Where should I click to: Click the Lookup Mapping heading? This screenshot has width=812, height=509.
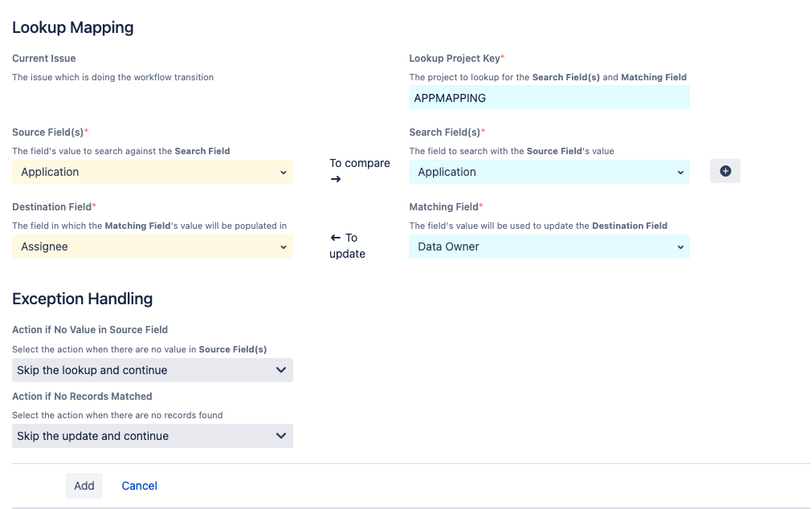pos(72,27)
